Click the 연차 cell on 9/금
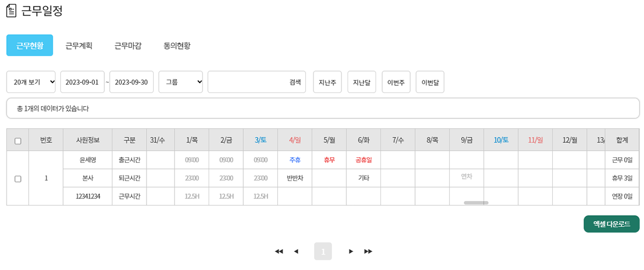This screenshot has width=644, height=270. click(467, 176)
